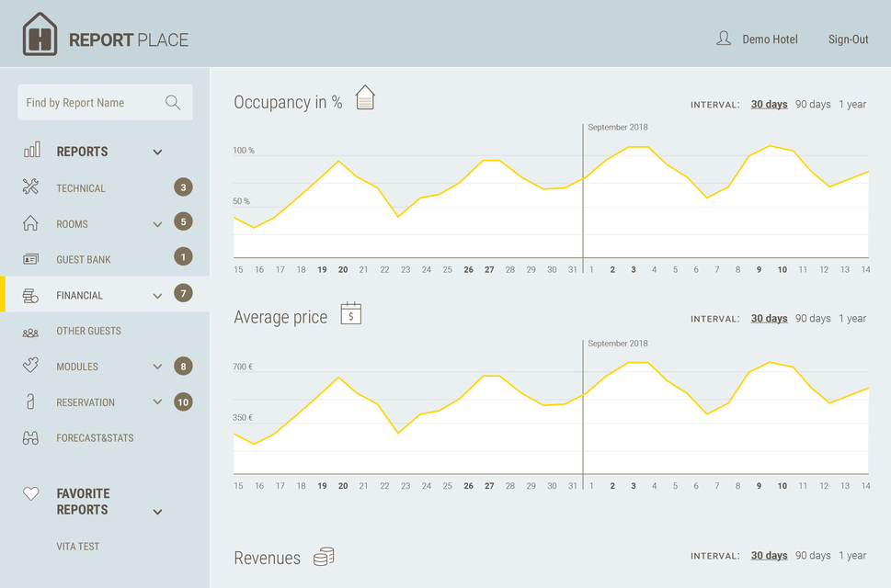This screenshot has width=891, height=588.
Task: Click the Forecast&Stats binoculars icon
Action: tap(30, 438)
